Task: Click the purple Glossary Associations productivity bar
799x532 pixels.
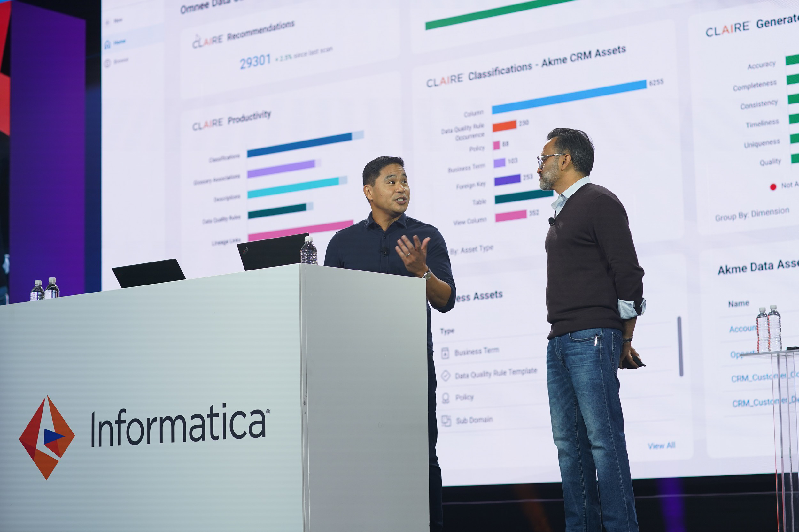Action: 281,169
